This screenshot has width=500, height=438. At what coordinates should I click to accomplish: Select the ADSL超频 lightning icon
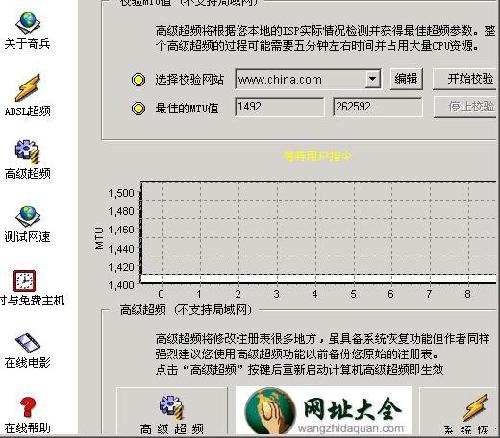[x=27, y=87]
